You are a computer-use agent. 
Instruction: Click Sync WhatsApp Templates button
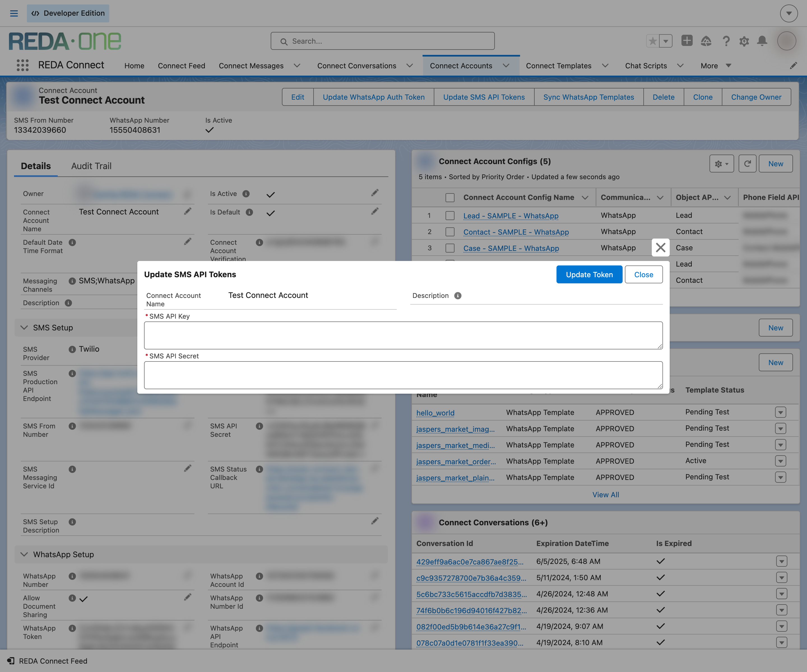point(588,97)
